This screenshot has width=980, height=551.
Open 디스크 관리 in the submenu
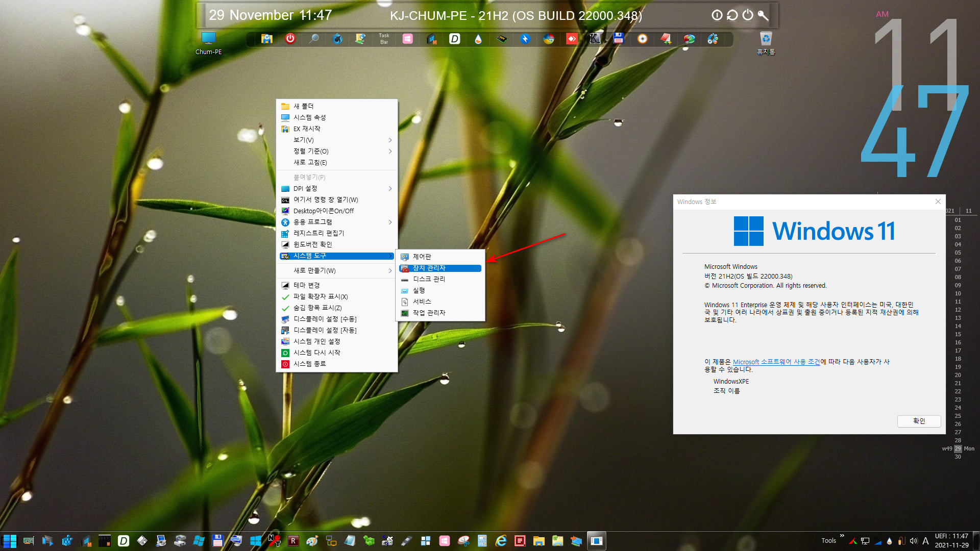click(440, 279)
